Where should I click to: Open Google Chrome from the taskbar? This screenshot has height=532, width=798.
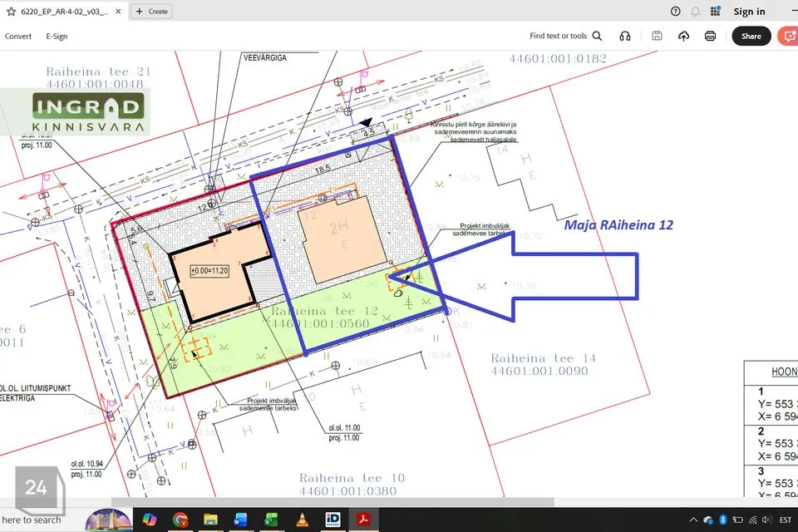(x=180, y=520)
